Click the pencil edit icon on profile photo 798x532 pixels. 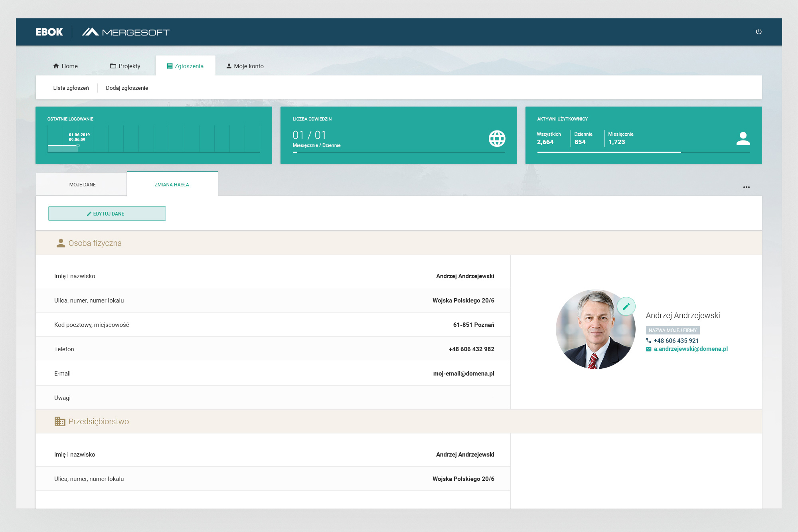[x=626, y=307]
